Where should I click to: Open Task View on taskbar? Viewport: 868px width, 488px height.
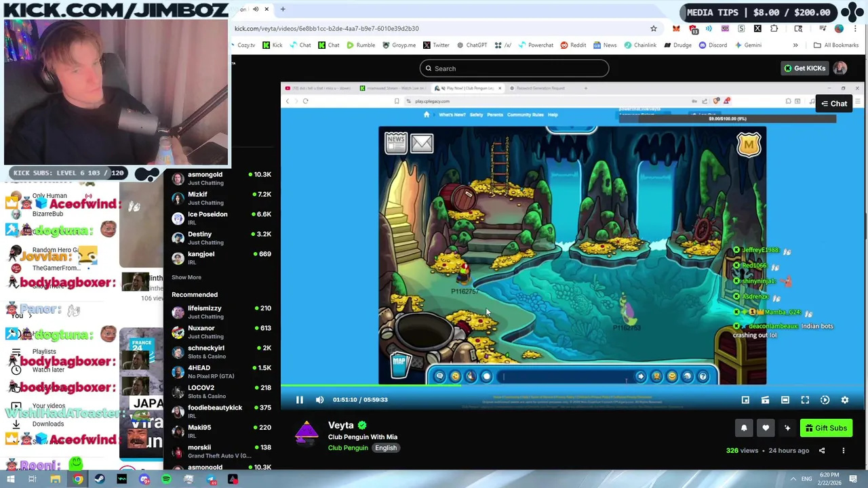point(33,480)
